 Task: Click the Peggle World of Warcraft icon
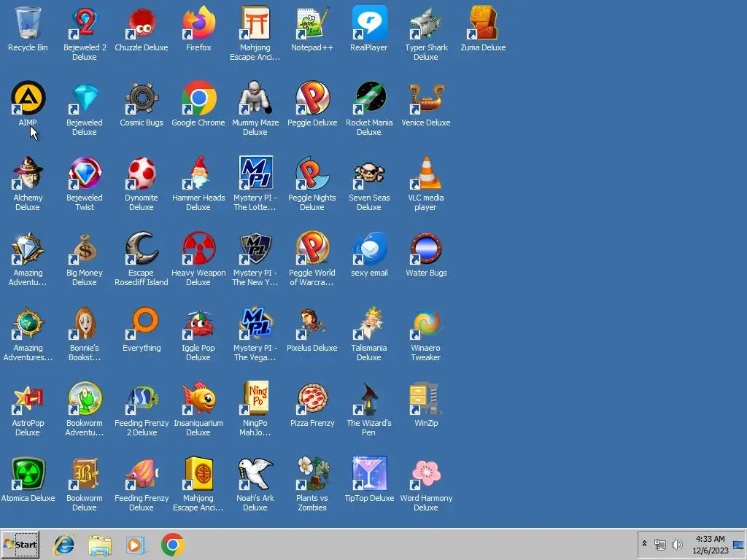(312, 248)
